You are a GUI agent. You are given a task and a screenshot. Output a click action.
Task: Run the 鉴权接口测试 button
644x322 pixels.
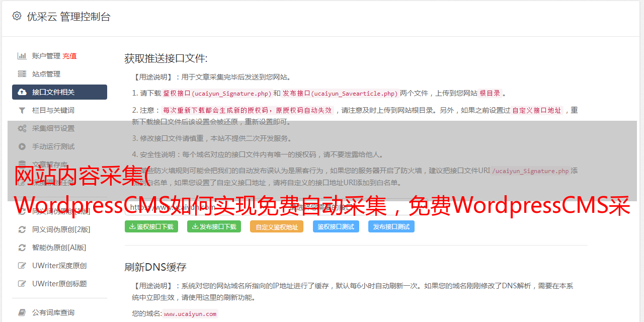click(336, 226)
